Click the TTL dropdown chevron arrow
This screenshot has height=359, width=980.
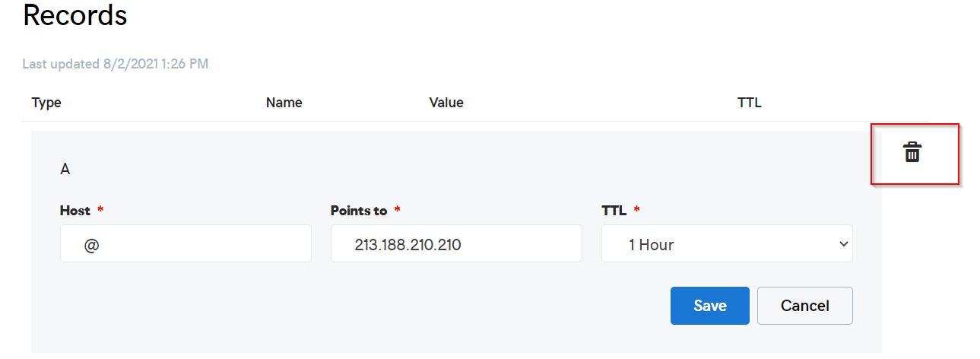click(842, 244)
